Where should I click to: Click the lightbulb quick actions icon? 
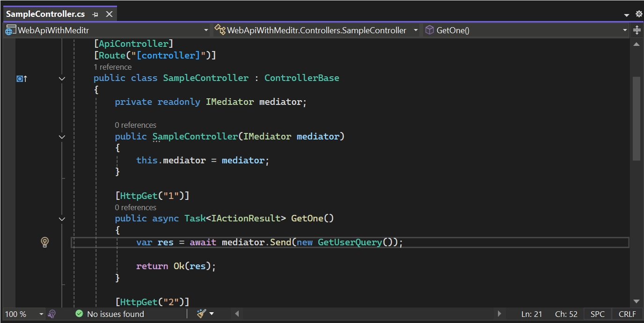click(x=44, y=242)
